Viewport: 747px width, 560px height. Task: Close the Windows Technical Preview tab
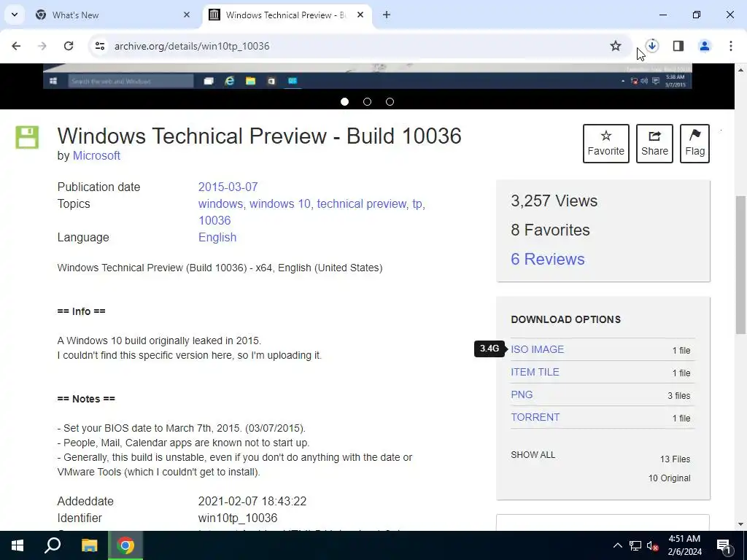tap(360, 15)
